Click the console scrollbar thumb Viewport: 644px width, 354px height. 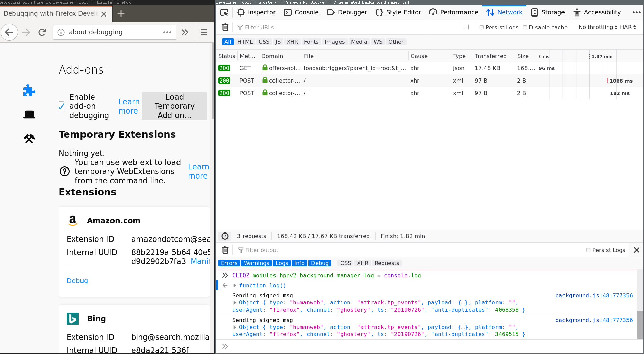[x=640, y=325]
